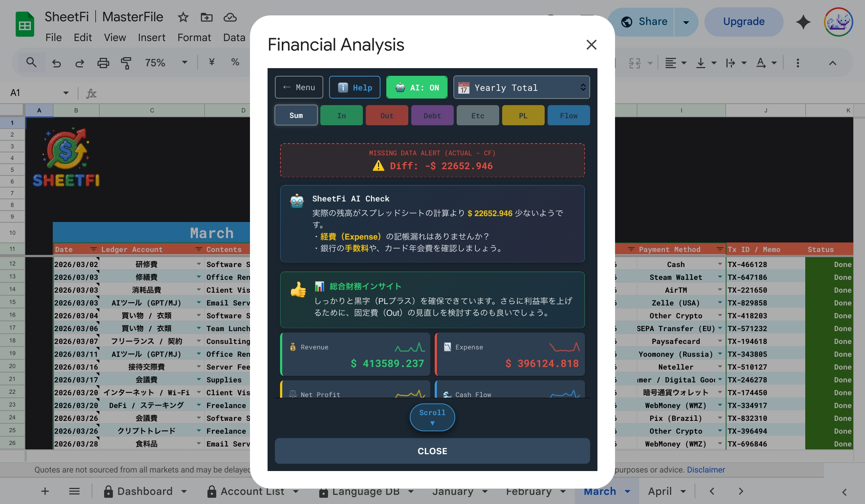Select the paint format roller icon
865x504 pixels.
[x=126, y=63]
